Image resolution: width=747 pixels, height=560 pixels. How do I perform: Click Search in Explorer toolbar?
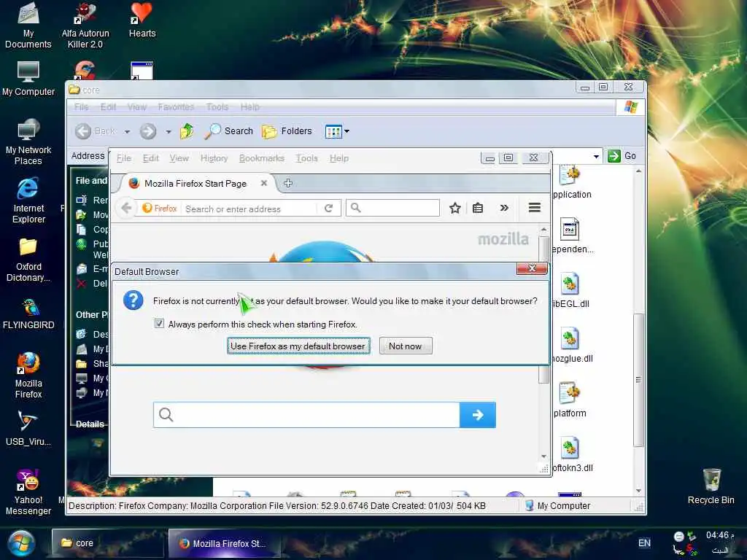tap(228, 131)
